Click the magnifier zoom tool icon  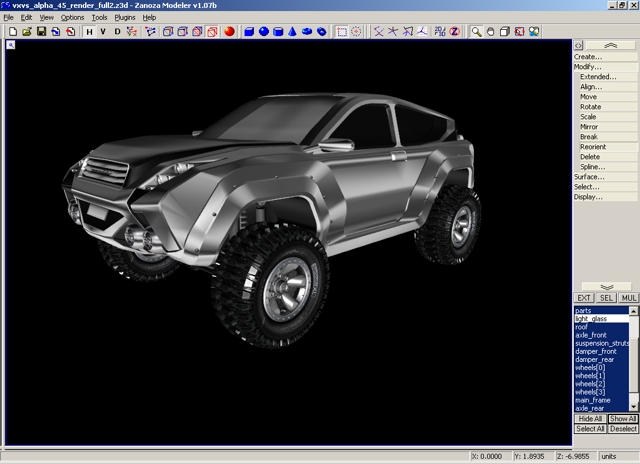[477, 32]
